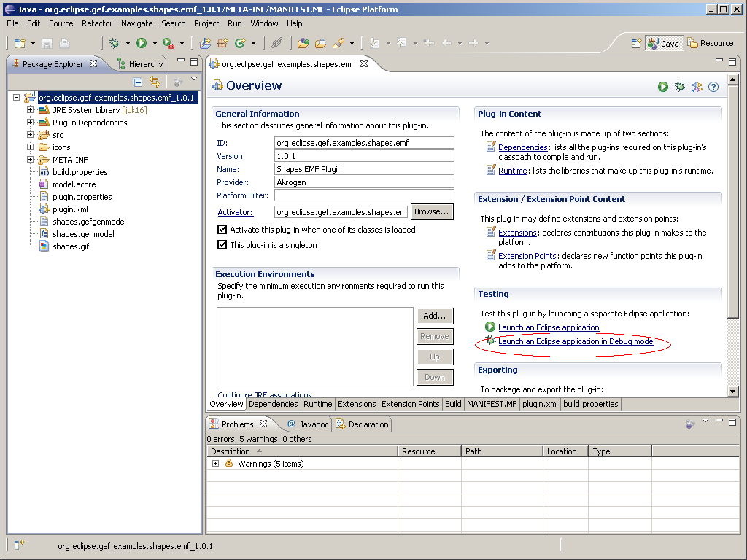747x560 pixels.
Task: Switch to the Resource perspective
Action: 711,43
